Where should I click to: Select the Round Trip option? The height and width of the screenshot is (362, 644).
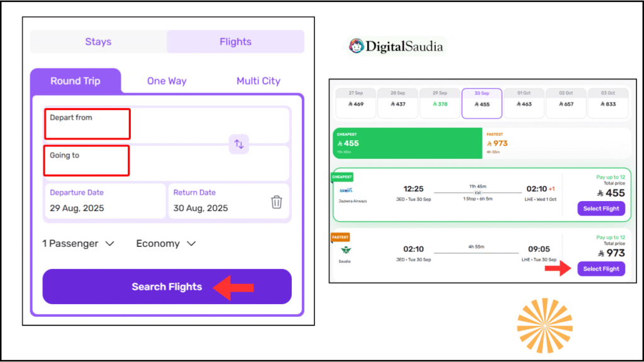(x=75, y=81)
